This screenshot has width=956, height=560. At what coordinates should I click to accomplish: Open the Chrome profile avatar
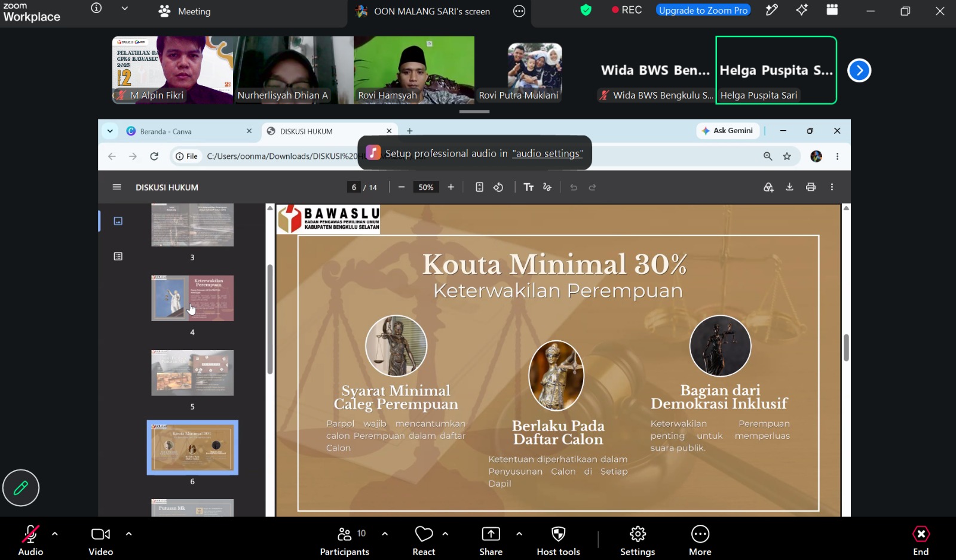click(x=816, y=156)
